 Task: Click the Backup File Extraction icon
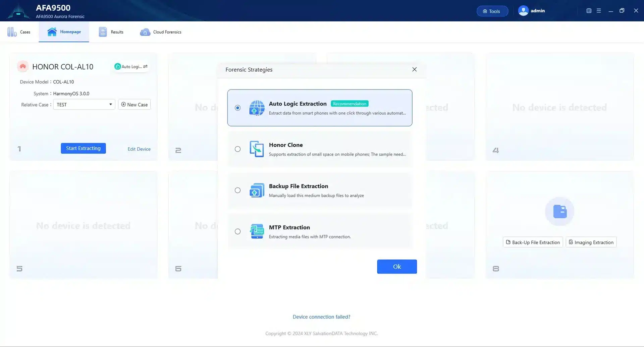(257, 190)
